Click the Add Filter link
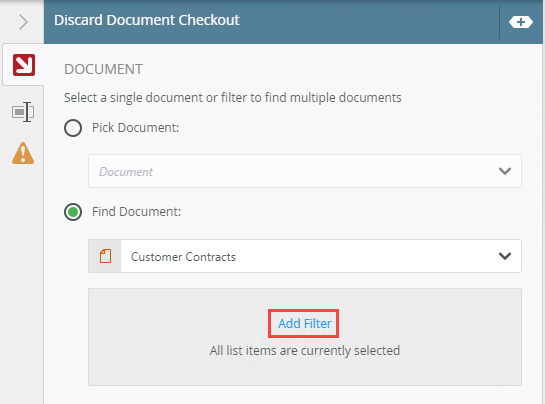Viewport: 545px width, 404px height. coord(304,323)
